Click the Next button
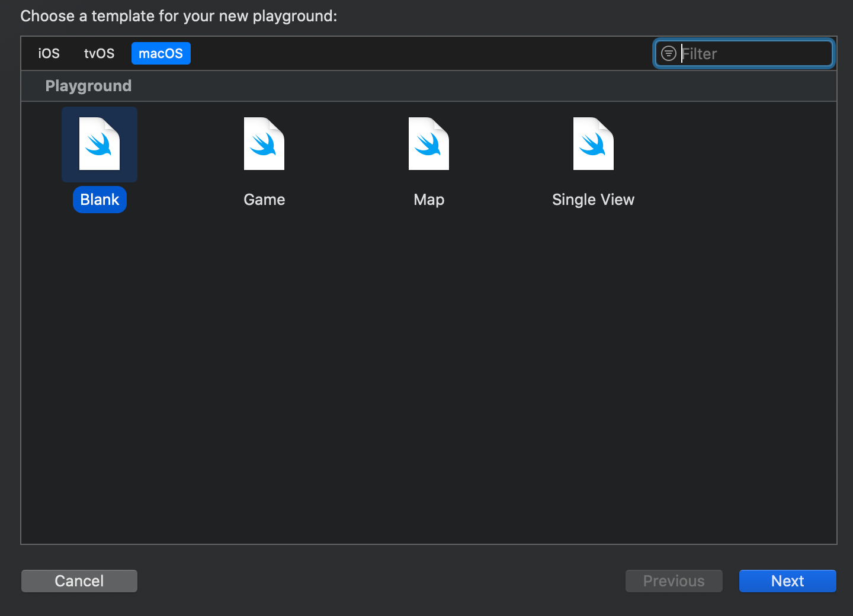This screenshot has width=853, height=616. coord(788,581)
